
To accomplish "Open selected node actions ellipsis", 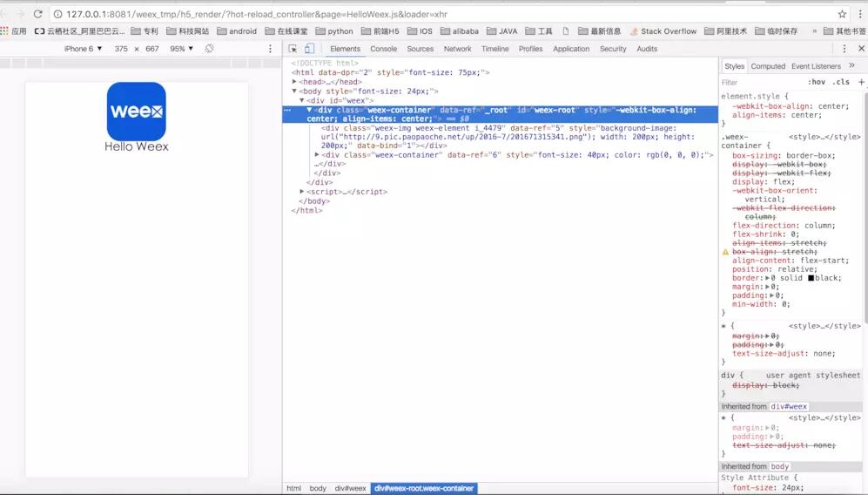I will pyautogui.click(x=287, y=111).
